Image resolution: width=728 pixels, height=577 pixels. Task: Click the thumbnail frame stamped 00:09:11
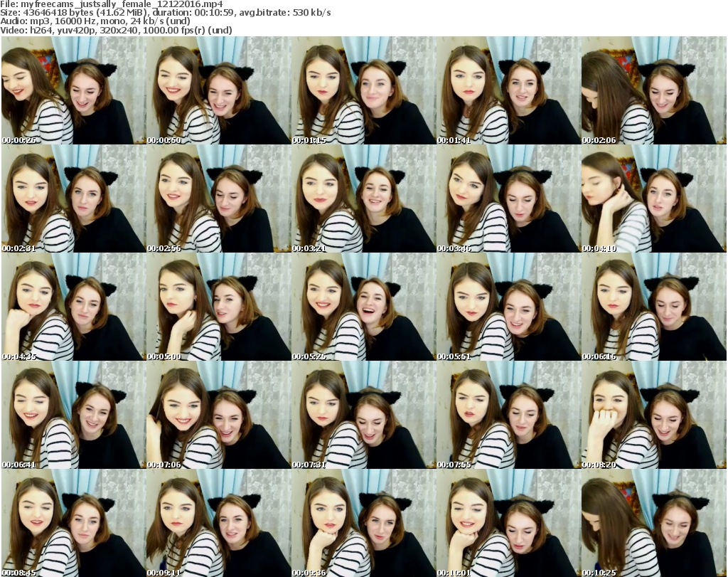[x=218, y=523]
